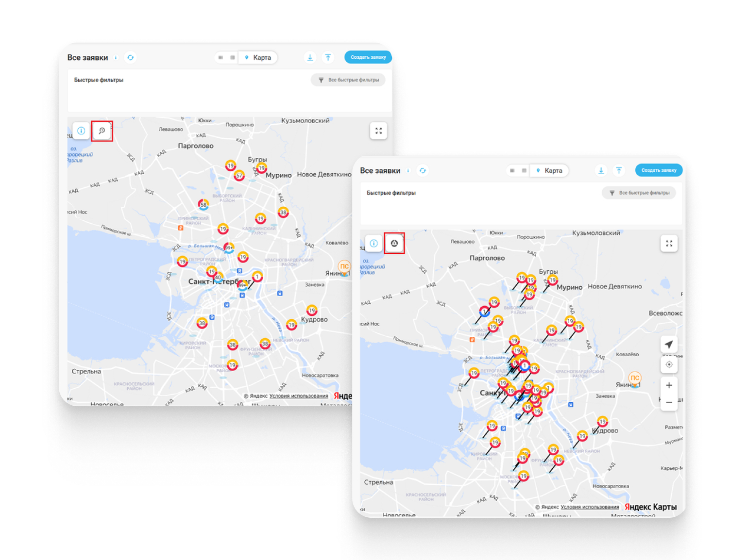Open the info panel on the left map

(x=81, y=131)
